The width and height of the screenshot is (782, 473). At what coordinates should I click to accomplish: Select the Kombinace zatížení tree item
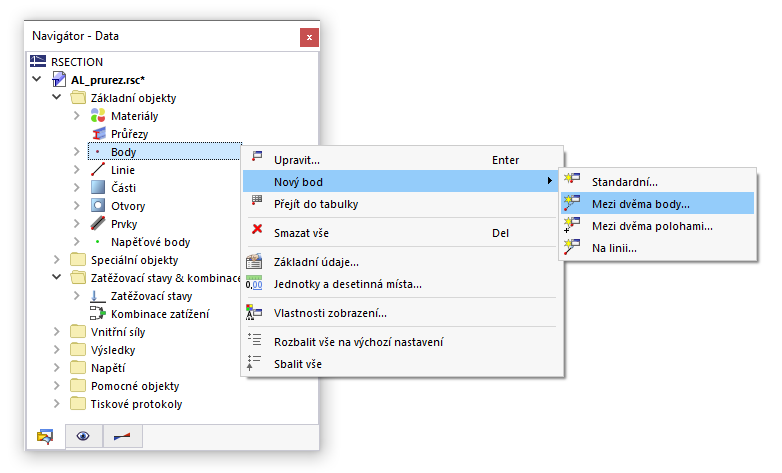point(160,313)
